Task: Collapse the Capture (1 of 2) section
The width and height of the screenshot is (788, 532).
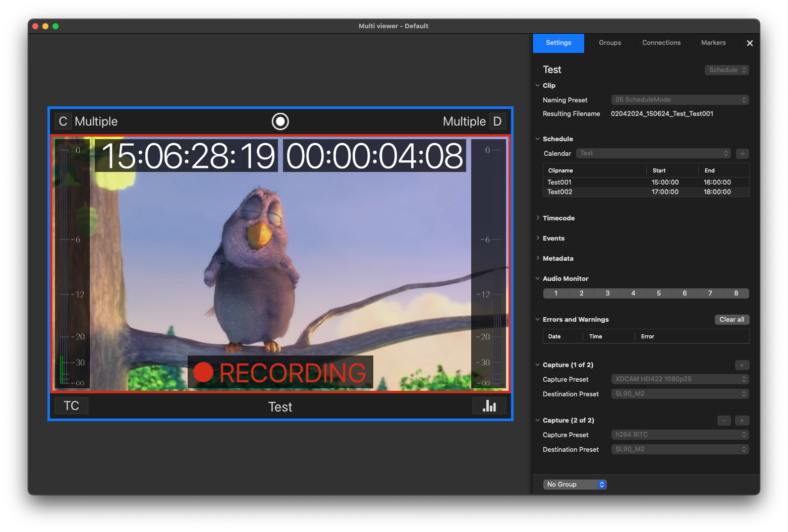Action: [x=538, y=365]
